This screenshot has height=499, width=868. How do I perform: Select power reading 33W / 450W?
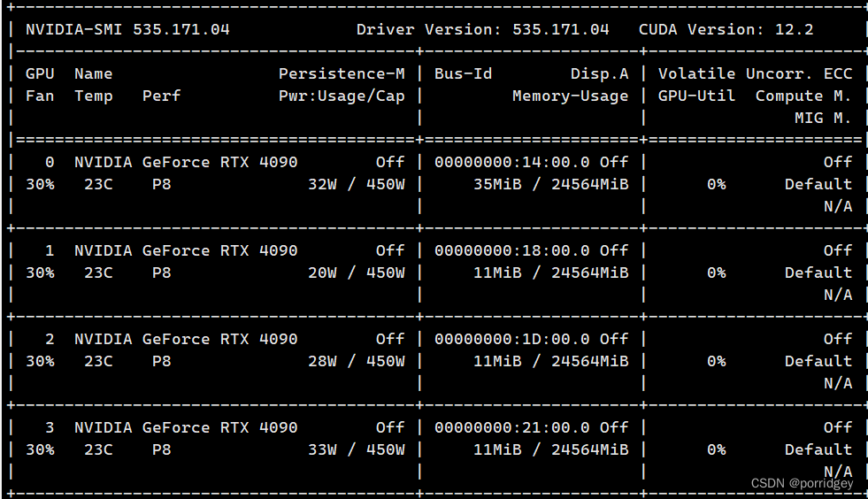pyautogui.click(x=357, y=449)
